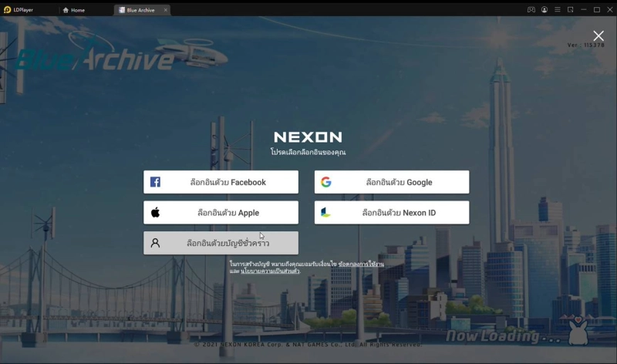The height and width of the screenshot is (364, 617).
Task: Open LDPlayer gamepad settings icon
Action: pos(531,9)
